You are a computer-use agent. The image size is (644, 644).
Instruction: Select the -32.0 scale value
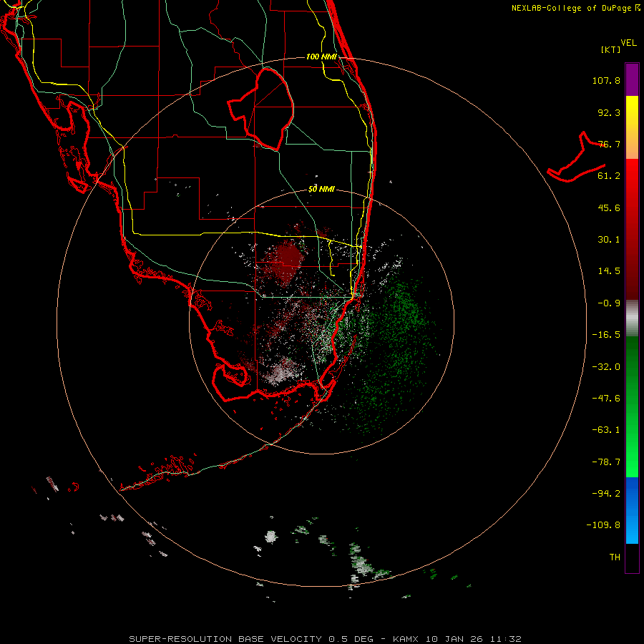(606, 367)
